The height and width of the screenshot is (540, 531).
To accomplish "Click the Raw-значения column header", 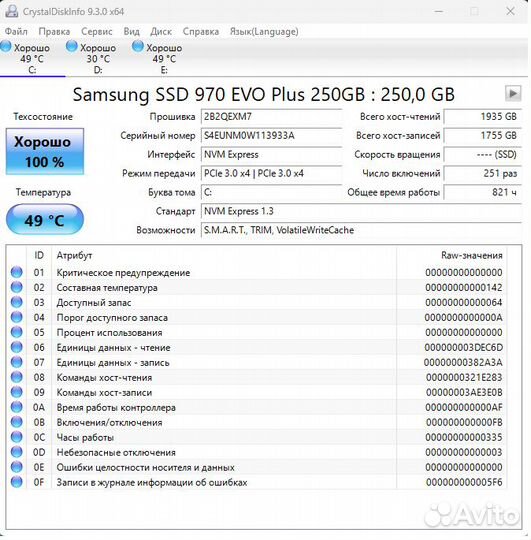I will tap(471, 256).
